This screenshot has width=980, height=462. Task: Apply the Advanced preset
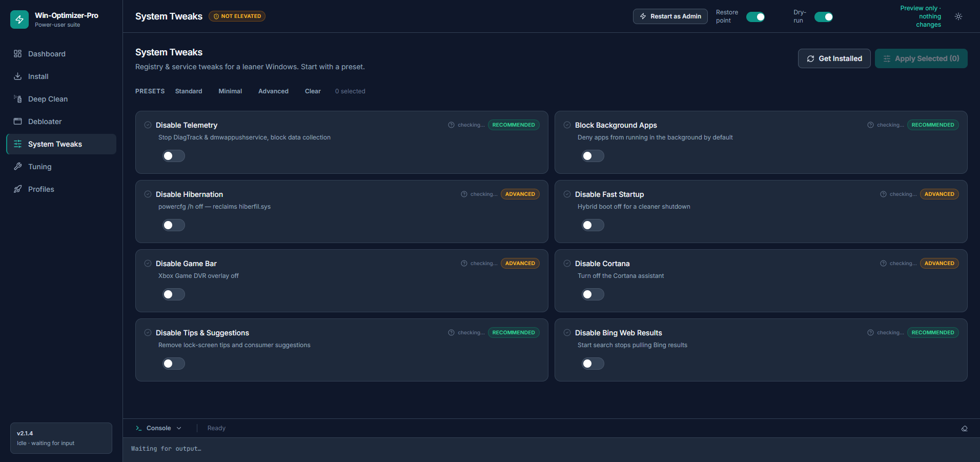(273, 91)
